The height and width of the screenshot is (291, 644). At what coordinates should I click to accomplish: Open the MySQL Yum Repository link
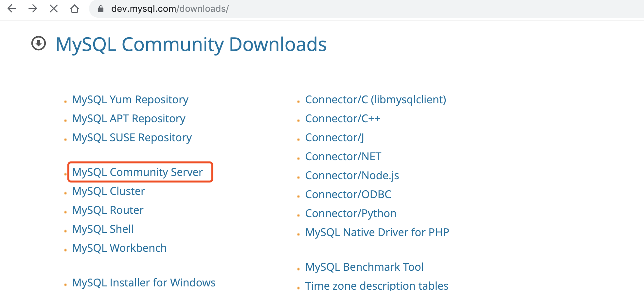pos(130,100)
